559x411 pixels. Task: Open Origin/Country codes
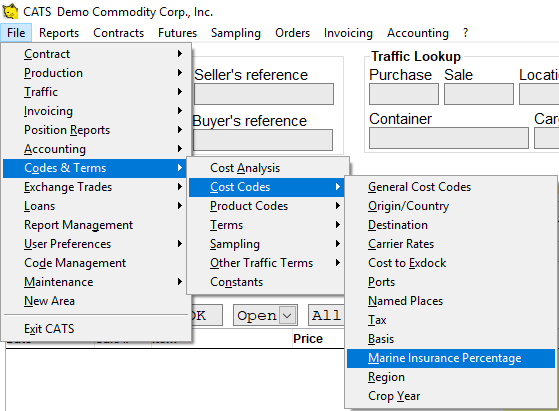(x=451, y=206)
